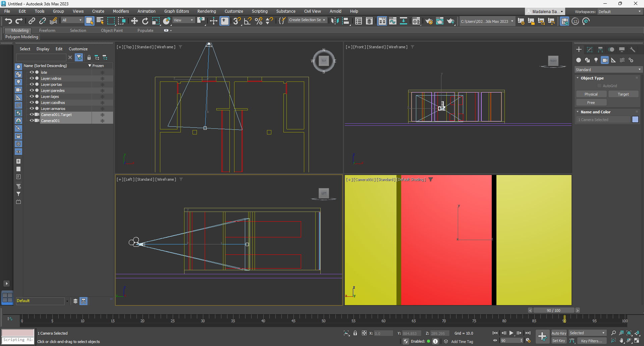
Task: Select Camera001 in the scene explorer
Action: pyautogui.click(x=50, y=121)
